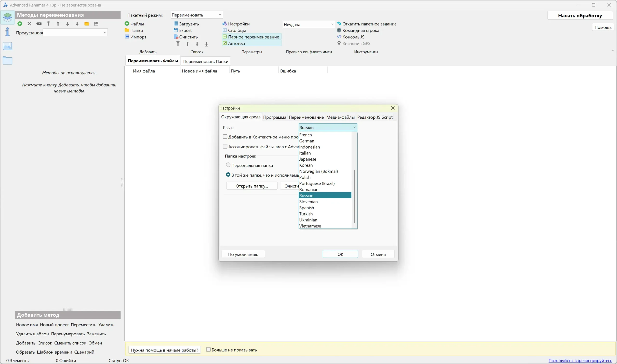Click the Export list icon

coord(176,30)
